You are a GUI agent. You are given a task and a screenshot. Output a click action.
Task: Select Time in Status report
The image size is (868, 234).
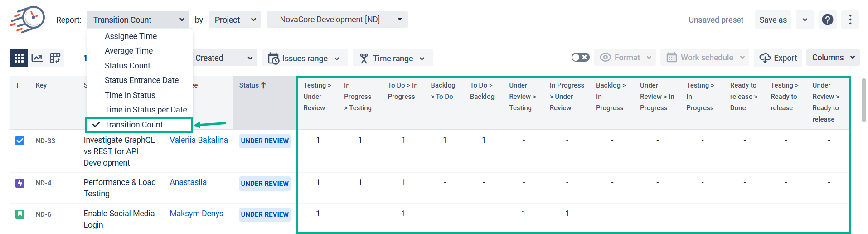pyautogui.click(x=130, y=95)
